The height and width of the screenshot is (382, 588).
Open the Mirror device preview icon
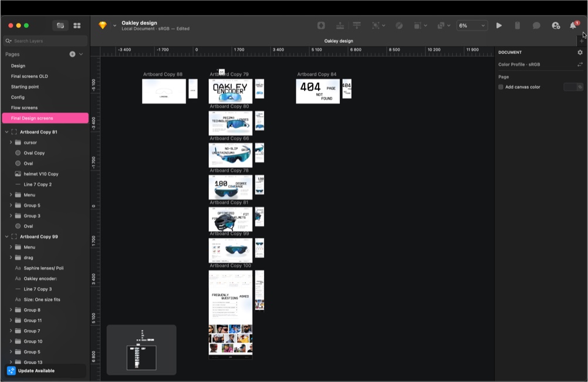[x=517, y=26]
